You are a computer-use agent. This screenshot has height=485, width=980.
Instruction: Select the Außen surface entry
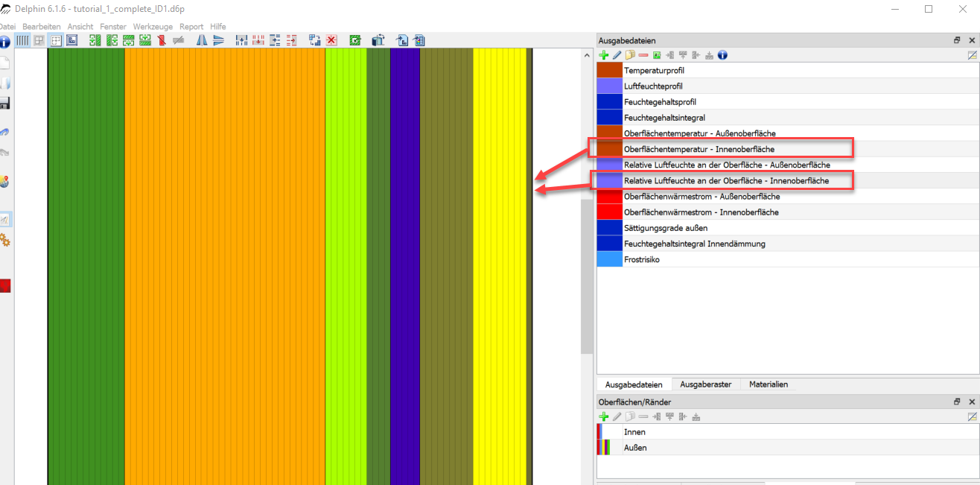[x=788, y=447]
